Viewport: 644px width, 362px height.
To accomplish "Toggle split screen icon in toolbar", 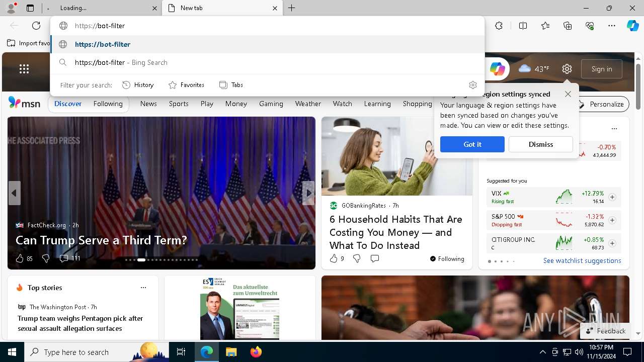I will (x=523, y=26).
